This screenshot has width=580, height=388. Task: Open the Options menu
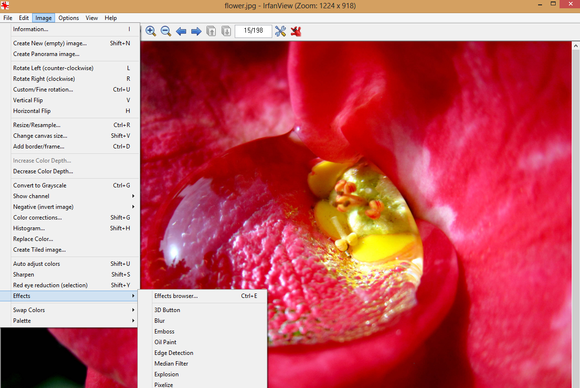[x=68, y=18]
